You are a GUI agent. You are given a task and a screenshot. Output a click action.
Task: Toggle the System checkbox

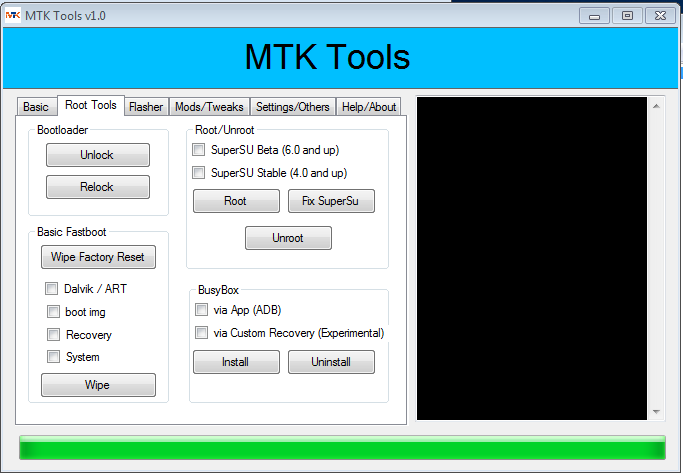[x=53, y=357]
